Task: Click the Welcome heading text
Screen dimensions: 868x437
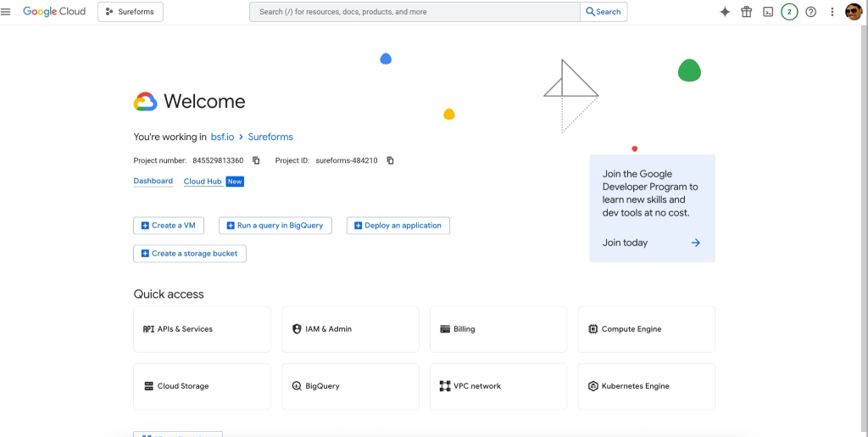Action: click(x=204, y=101)
